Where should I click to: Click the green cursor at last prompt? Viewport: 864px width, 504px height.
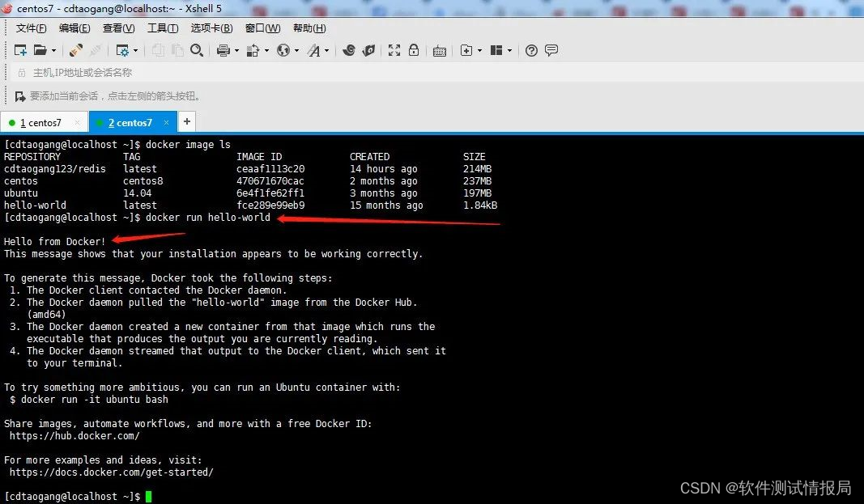coord(148,496)
